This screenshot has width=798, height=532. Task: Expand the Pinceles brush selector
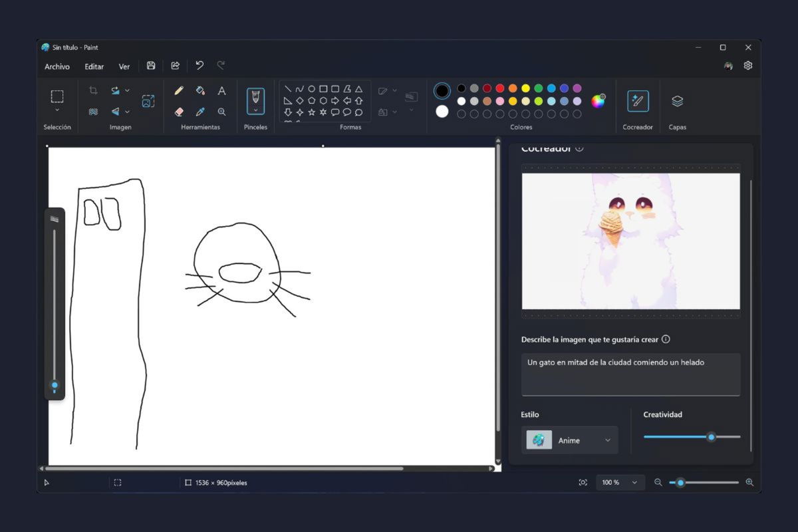coord(255,109)
